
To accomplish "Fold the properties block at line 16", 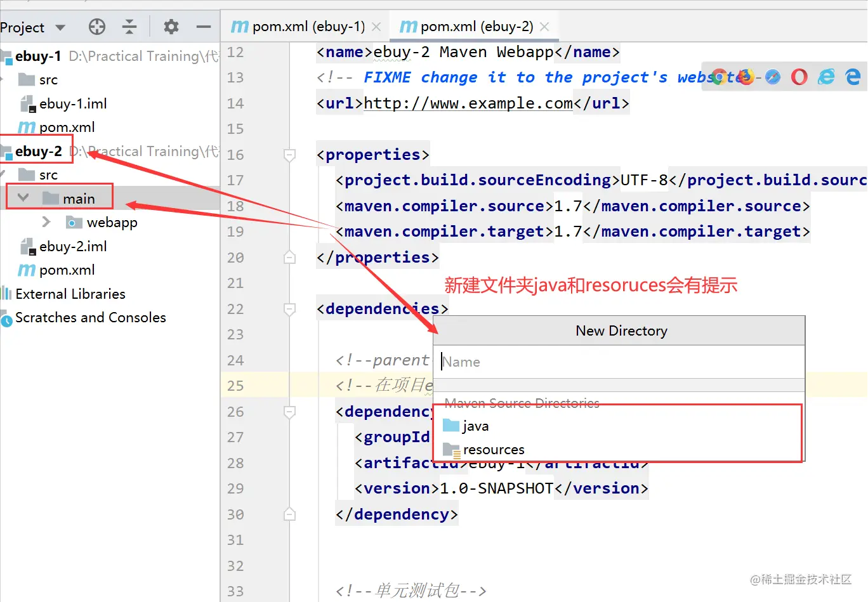I will coord(289,155).
